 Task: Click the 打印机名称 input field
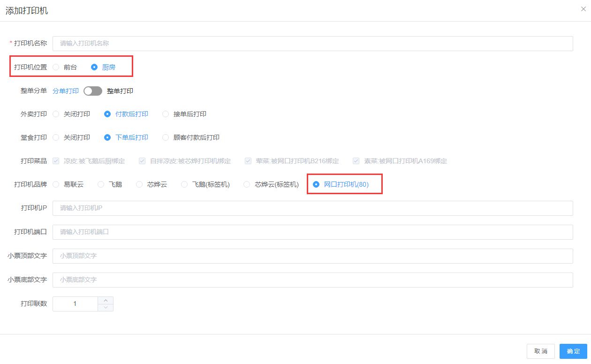coord(313,43)
